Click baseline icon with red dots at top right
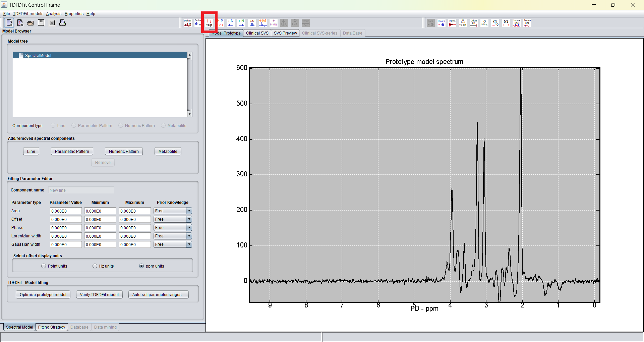Screen dimensions: 644x342 (x=527, y=23)
